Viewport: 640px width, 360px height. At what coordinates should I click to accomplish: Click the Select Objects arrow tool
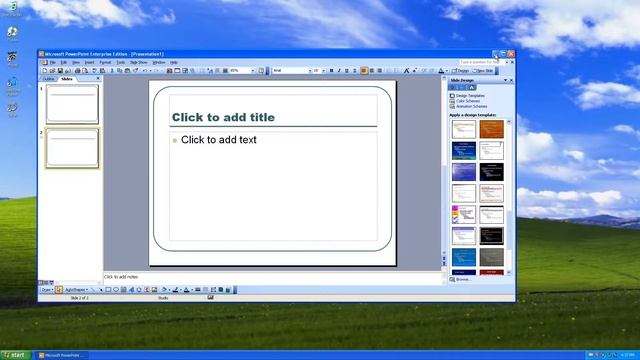59,290
